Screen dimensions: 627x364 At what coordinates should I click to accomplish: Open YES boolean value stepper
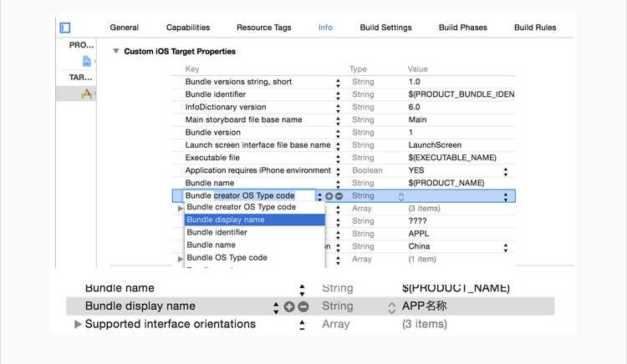(506, 172)
